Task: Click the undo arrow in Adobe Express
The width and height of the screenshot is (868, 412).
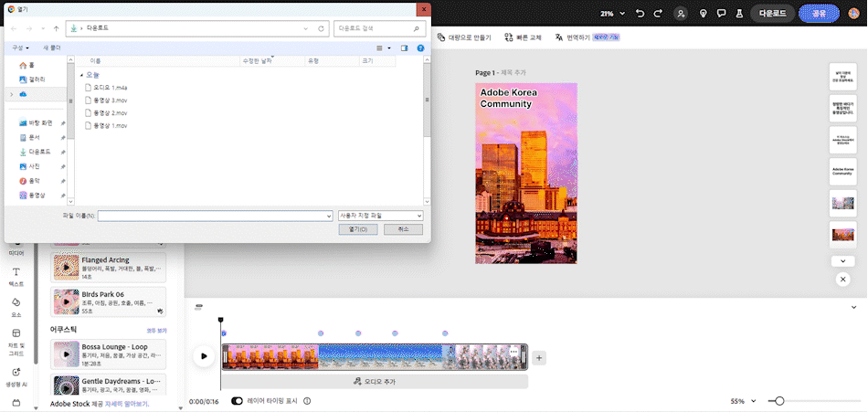Action: click(640, 14)
